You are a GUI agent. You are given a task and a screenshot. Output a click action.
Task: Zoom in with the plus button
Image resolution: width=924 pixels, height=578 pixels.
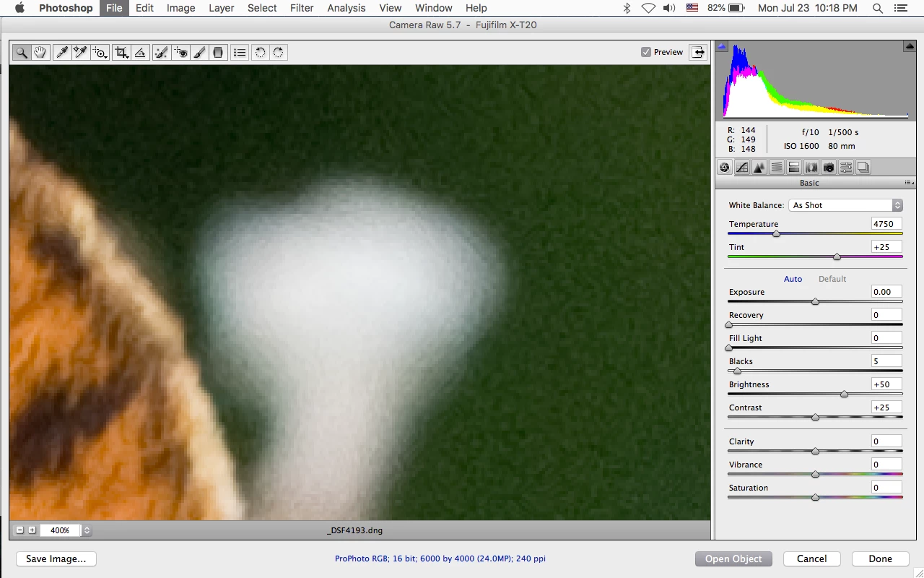(x=32, y=530)
